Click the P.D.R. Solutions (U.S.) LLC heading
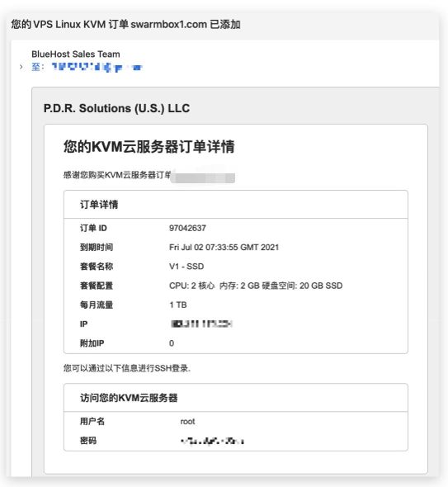This screenshot has width=448, height=487. click(x=116, y=108)
